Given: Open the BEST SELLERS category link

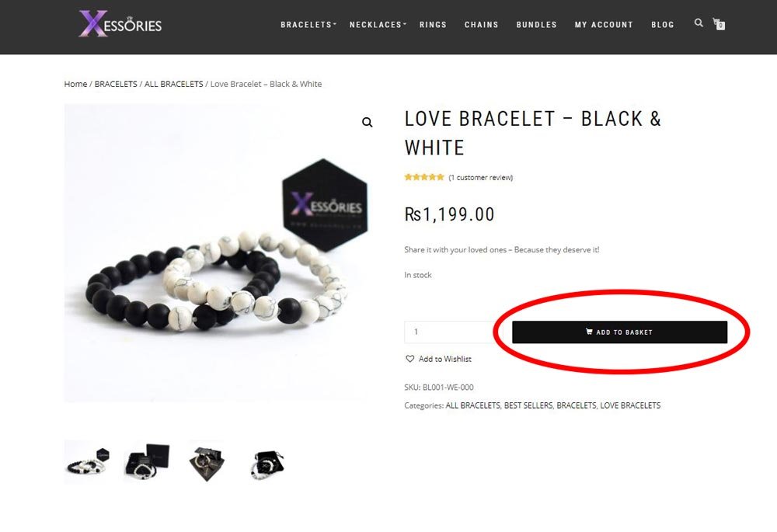Looking at the screenshot, I should pos(528,405).
